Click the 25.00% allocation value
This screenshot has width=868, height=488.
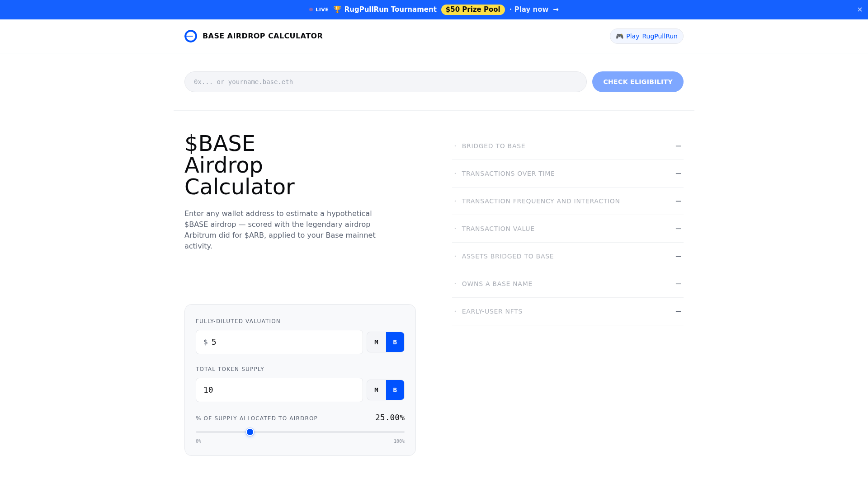tap(390, 418)
